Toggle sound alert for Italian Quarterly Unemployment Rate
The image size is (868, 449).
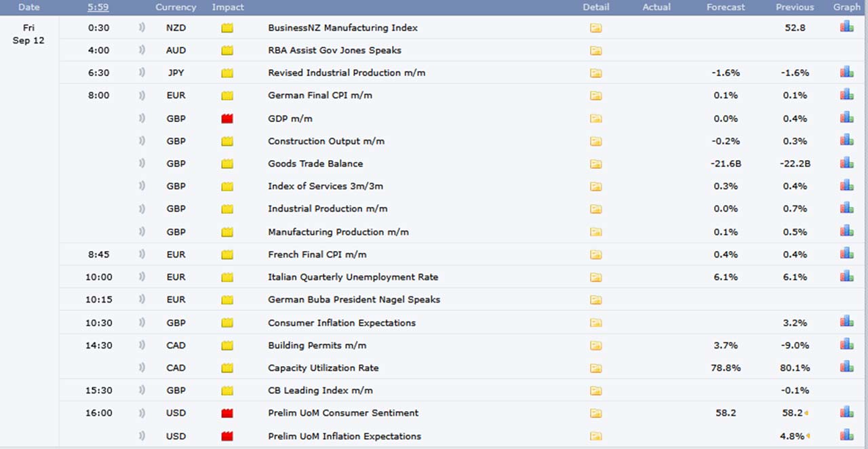pos(142,277)
